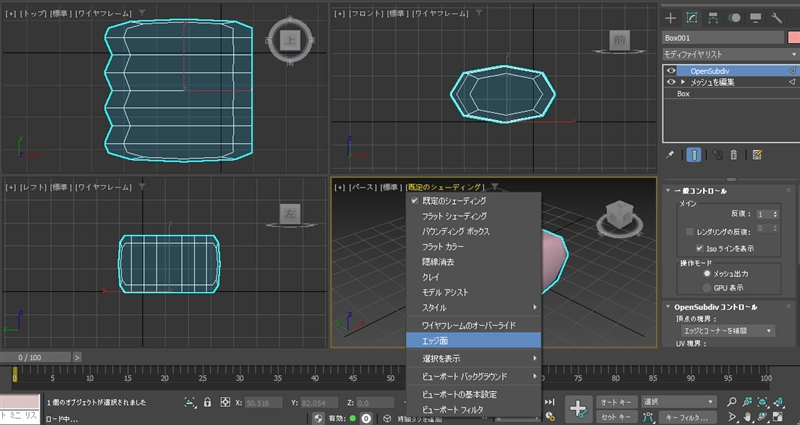Uncheck Iso ラインを表示 checkbox
This screenshot has height=425, width=800.
point(700,248)
